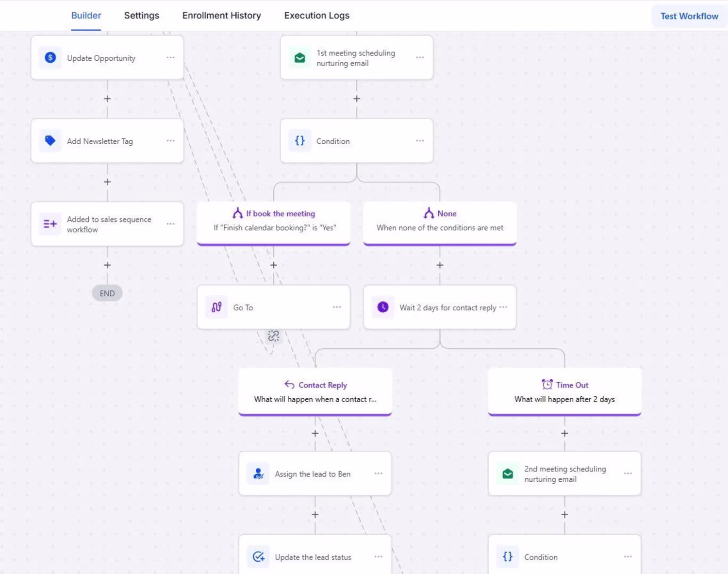
Task: Open the Assign the lead to Ben options menu
Action: coord(379,473)
